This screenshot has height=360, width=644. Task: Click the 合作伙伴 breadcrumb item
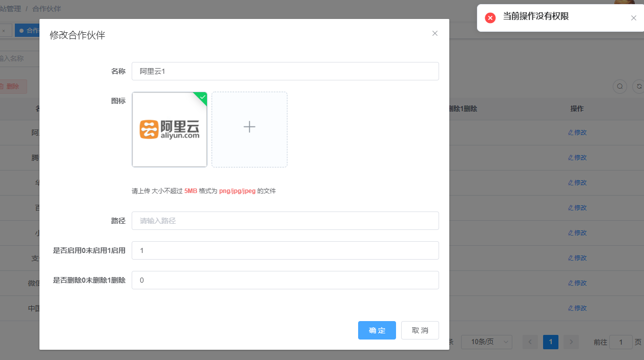click(x=47, y=9)
